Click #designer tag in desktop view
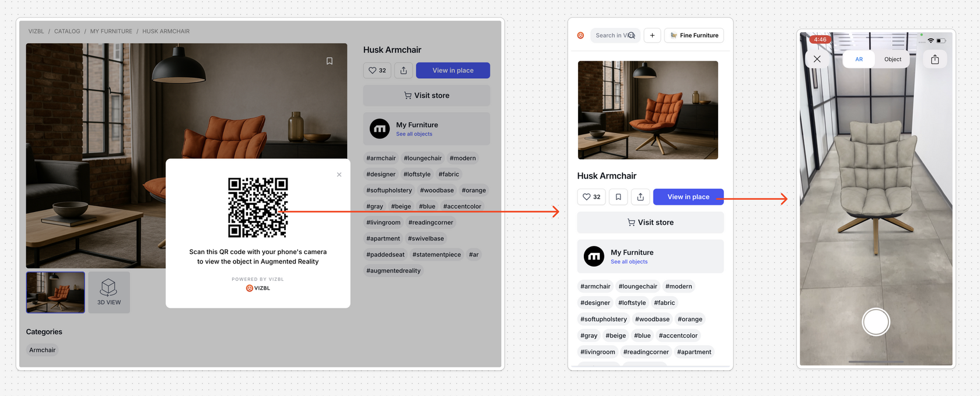The height and width of the screenshot is (396, 980). (x=381, y=174)
